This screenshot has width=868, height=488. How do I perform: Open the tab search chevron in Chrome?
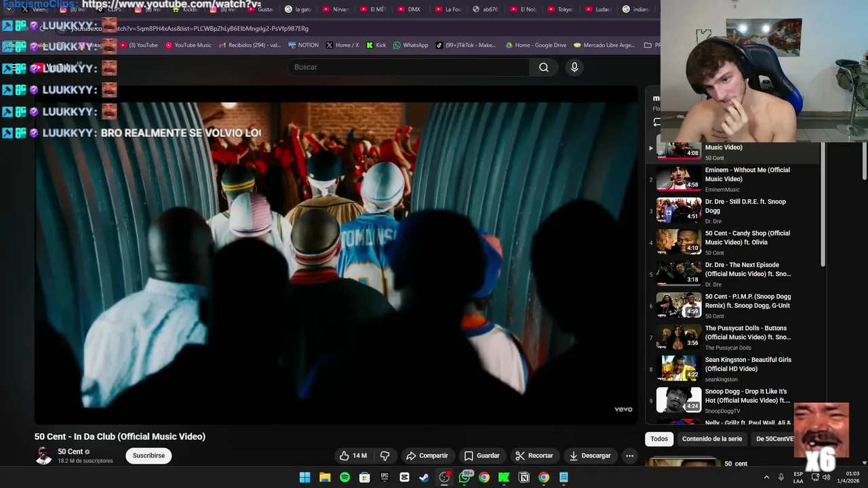(x=9, y=9)
